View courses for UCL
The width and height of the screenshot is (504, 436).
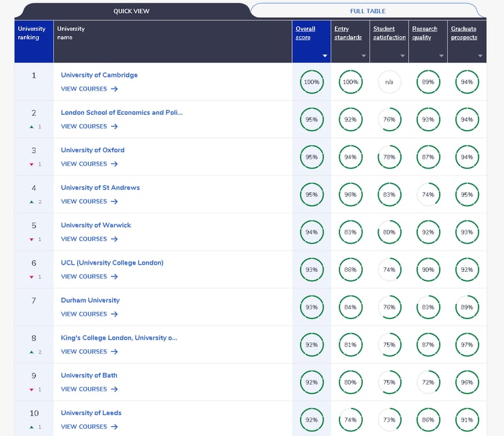coord(89,276)
